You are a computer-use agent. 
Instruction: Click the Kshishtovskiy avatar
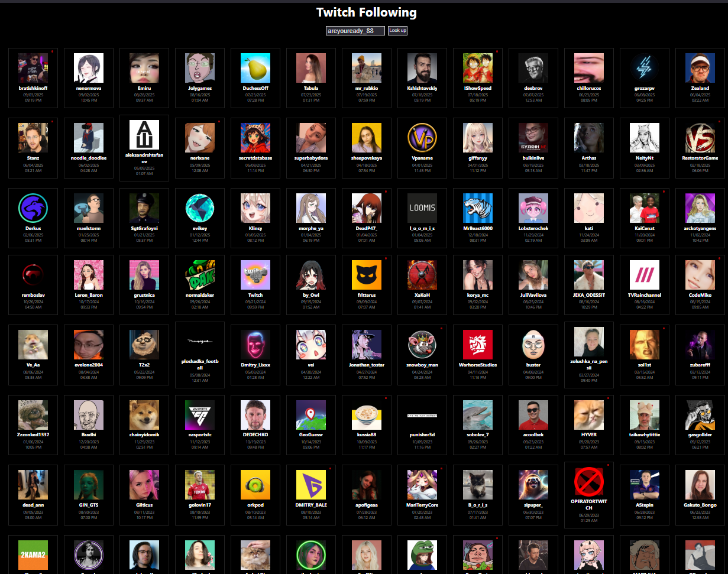[422, 68]
